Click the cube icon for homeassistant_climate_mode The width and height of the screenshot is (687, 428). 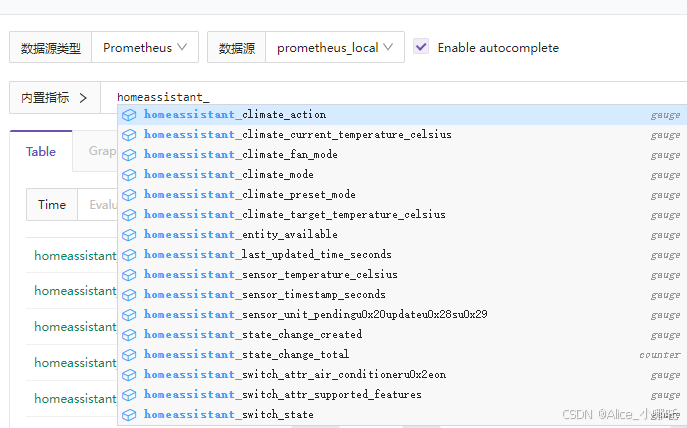click(129, 175)
